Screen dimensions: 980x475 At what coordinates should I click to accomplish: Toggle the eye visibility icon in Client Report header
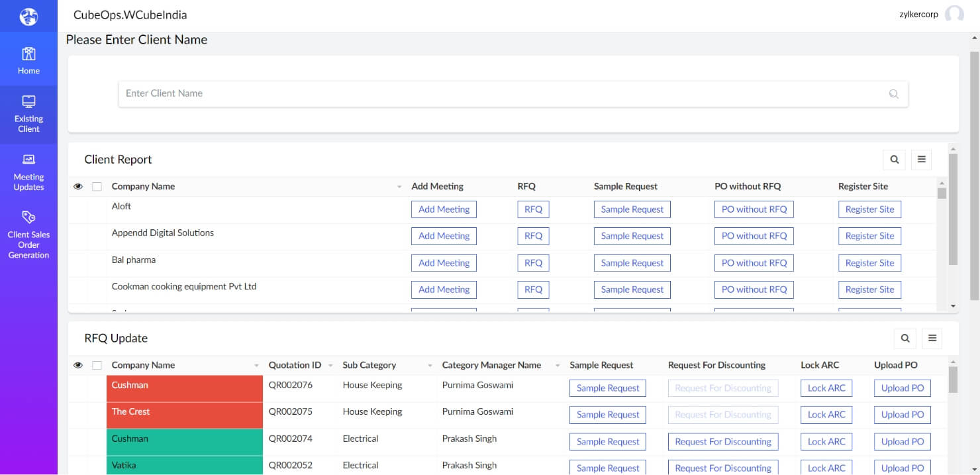pos(77,186)
